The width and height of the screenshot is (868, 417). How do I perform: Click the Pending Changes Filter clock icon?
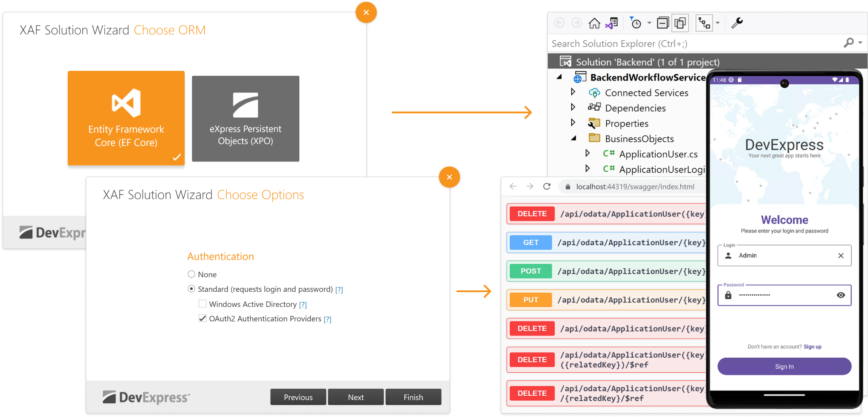pyautogui.click(x=636, y=23)
